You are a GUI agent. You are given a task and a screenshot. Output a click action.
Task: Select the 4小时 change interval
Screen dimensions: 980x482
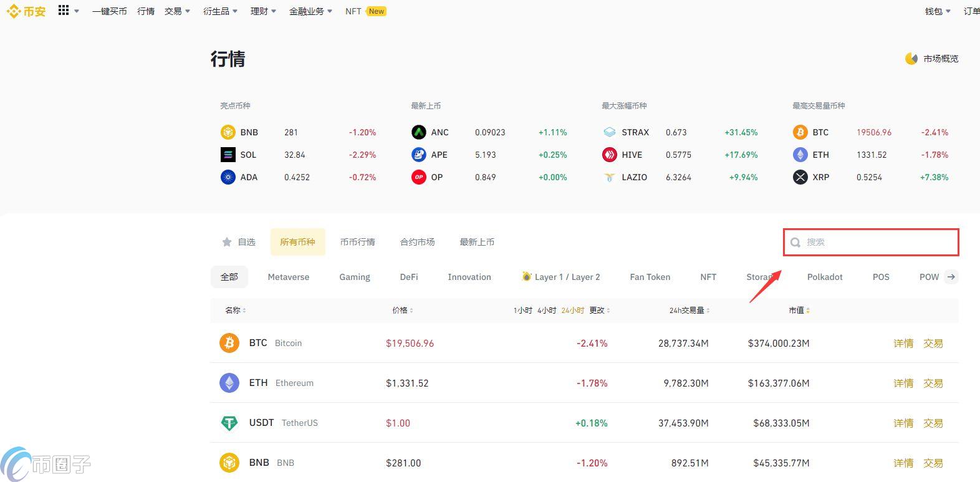coord(546,310)
